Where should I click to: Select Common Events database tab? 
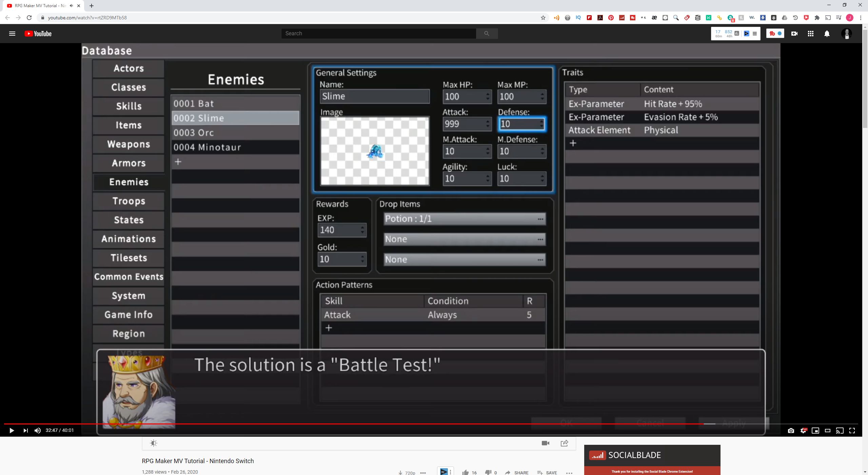(x=129, y=277)
